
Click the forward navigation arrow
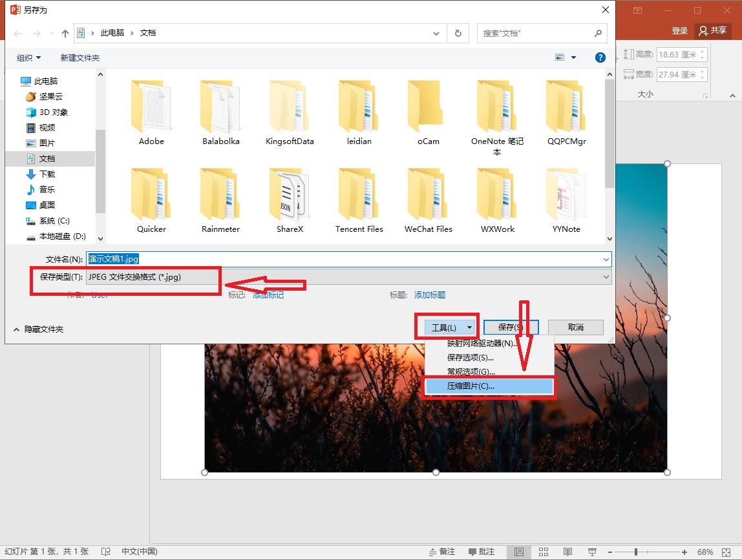click(36, 33)
